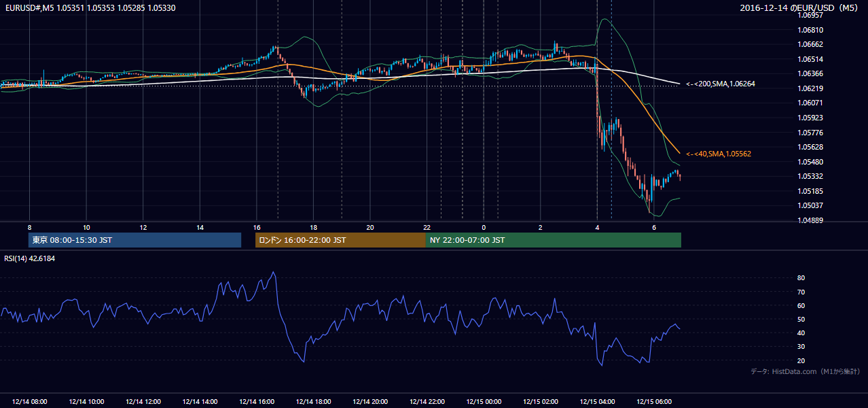868x408 pixels.
Task: Click price axis value 1.04889
Action: coord(811,220)
